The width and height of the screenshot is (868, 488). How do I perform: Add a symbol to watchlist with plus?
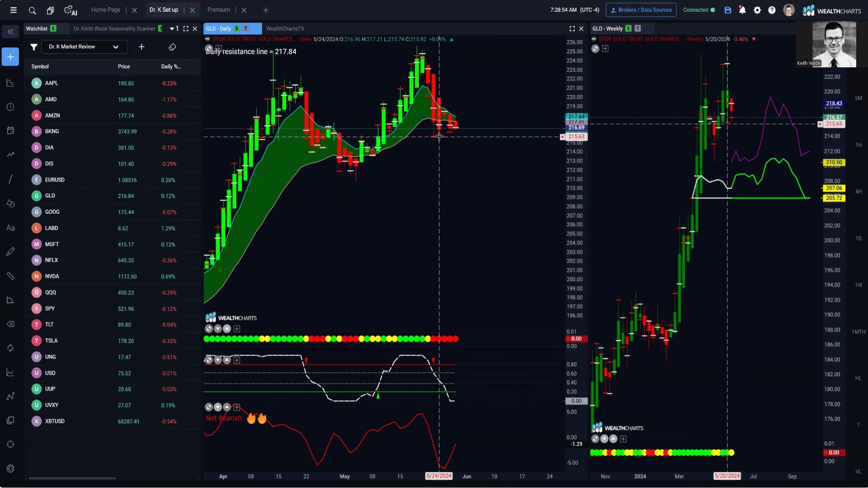(142, 47)
